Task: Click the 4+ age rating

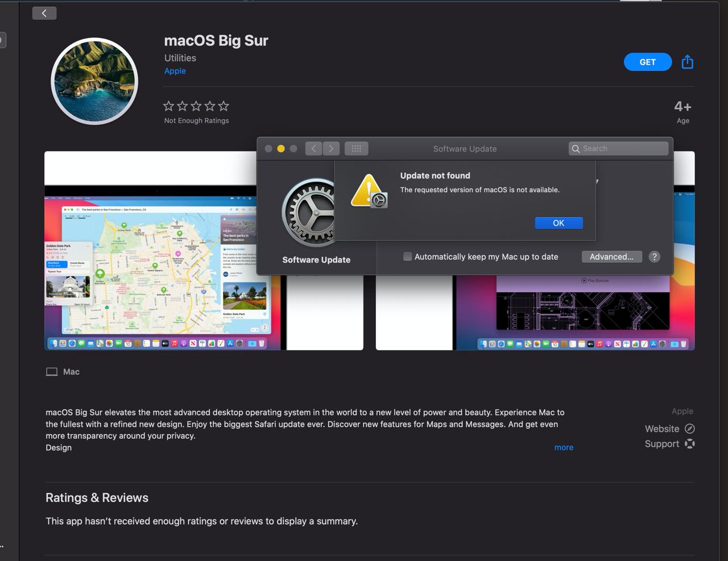Action: click(x=682, y=106)
